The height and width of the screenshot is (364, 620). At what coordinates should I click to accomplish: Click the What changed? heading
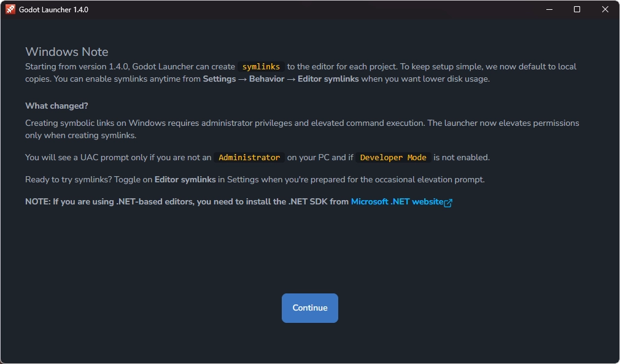[x=56, y=106]
